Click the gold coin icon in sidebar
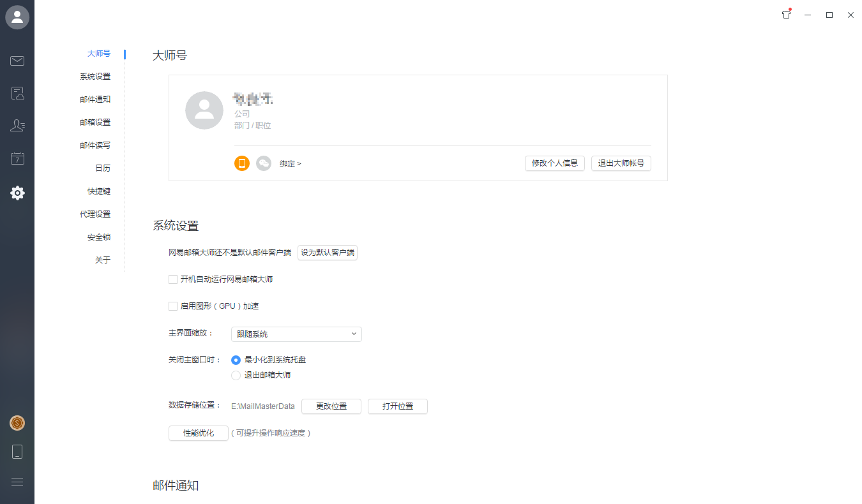 tap(17, 422)
